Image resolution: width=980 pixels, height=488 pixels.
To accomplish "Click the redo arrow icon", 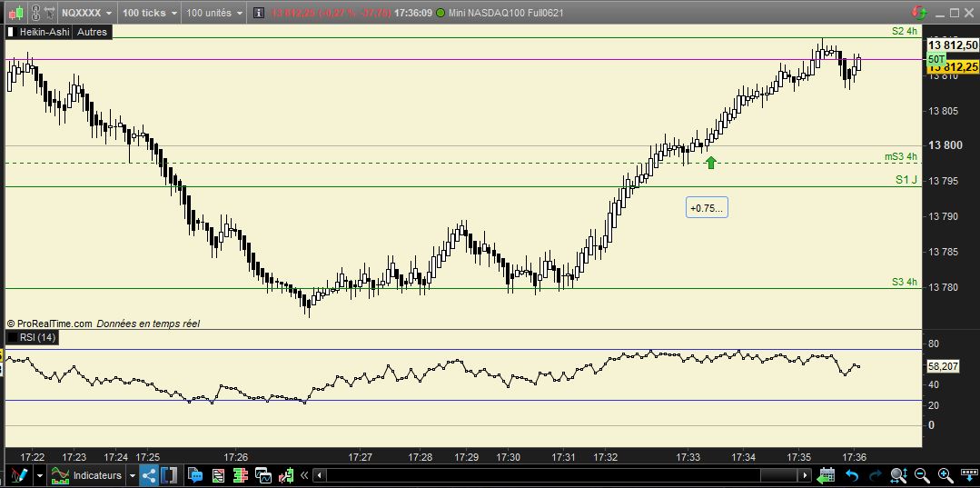I will tap(875, 475).
